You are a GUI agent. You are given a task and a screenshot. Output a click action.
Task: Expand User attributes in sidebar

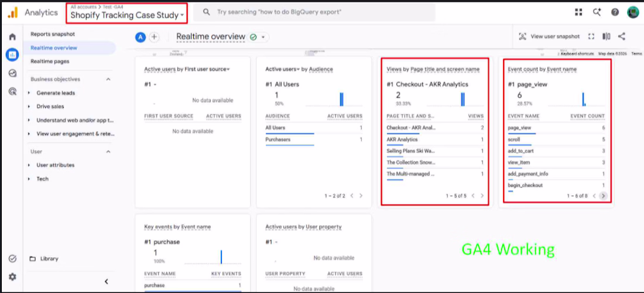tap(29, 166)
